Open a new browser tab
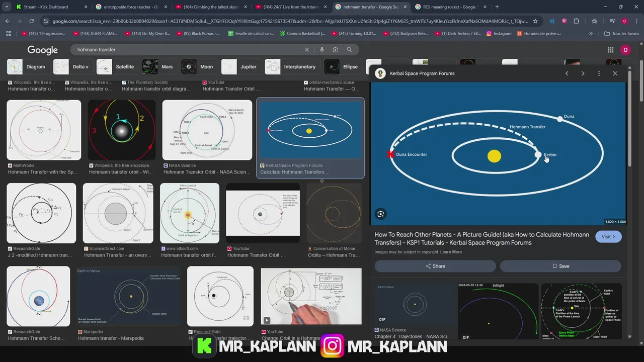This screenshot has width=644, height=362. (x=497, y=7)
